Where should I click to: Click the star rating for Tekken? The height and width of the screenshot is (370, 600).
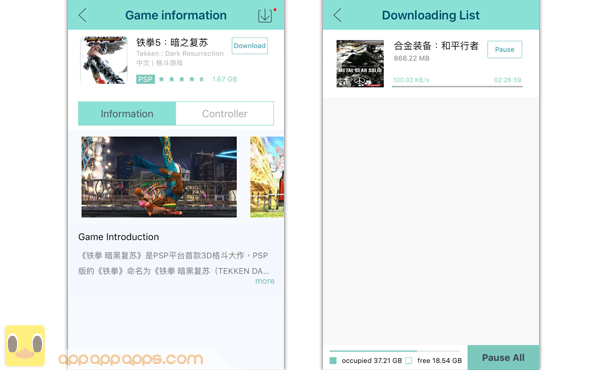(x=182, y=79)
